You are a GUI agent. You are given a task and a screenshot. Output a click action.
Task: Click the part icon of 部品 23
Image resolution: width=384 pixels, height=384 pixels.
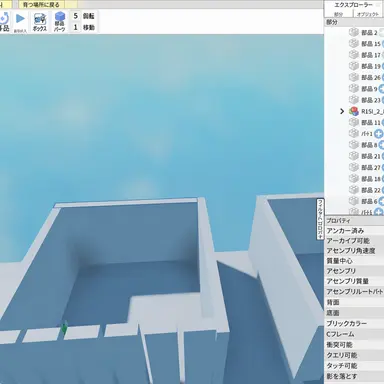[x=353, y=100]
